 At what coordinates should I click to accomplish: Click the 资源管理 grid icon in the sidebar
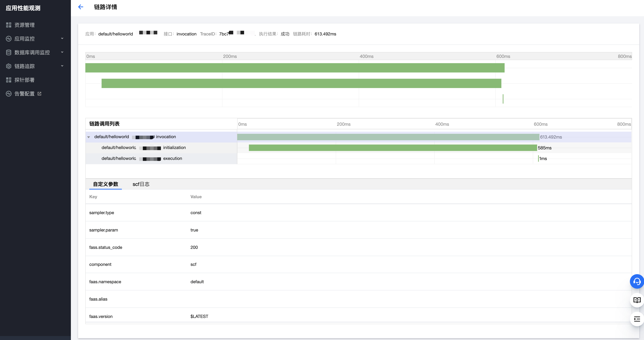coord(9,25)
